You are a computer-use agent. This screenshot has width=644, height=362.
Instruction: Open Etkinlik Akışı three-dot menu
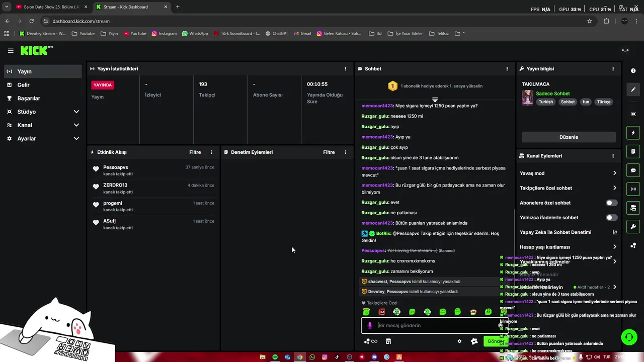[x=211, y=152]
